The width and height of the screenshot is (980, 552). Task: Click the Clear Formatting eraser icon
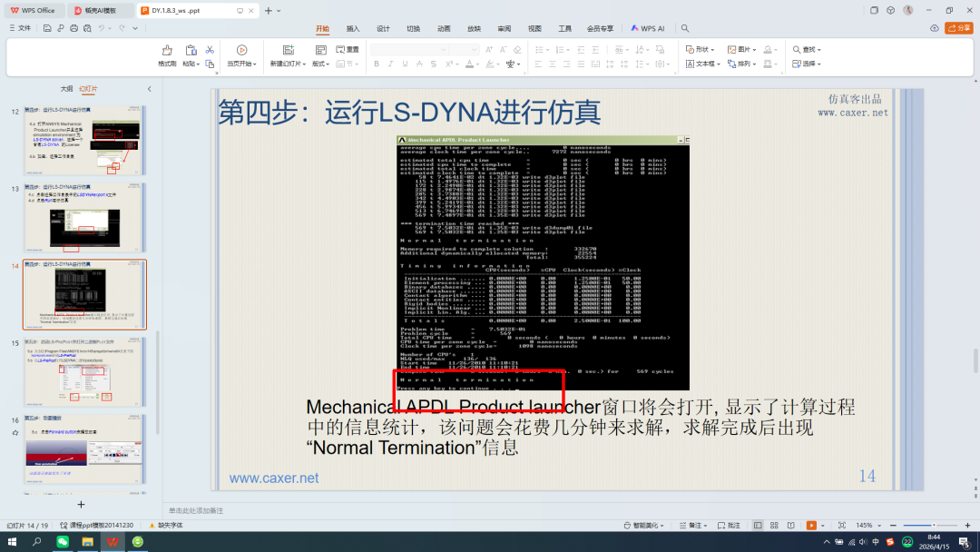(517, 49)
